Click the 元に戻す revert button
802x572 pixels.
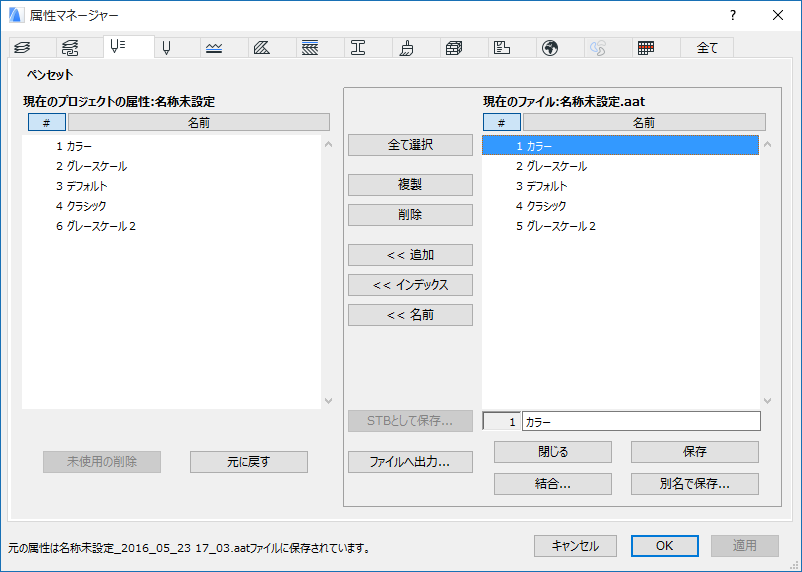(x=249, y=461)
